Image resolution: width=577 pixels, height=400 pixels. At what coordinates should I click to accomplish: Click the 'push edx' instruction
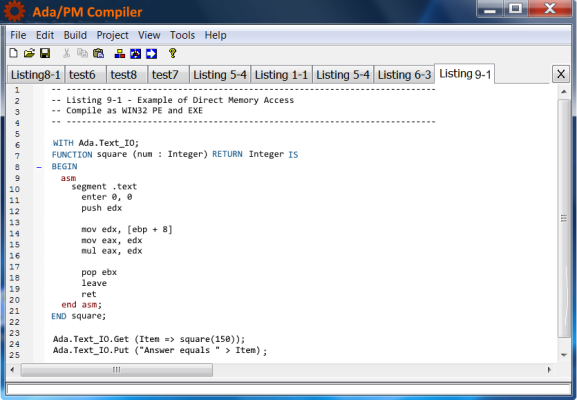click(x=102, y=208)
